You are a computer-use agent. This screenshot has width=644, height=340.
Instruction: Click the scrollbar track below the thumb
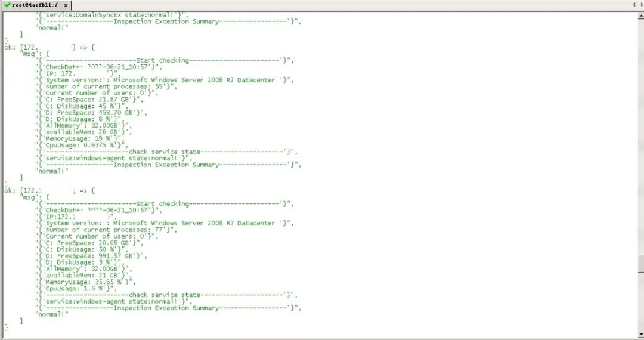(x=640, y=304)
